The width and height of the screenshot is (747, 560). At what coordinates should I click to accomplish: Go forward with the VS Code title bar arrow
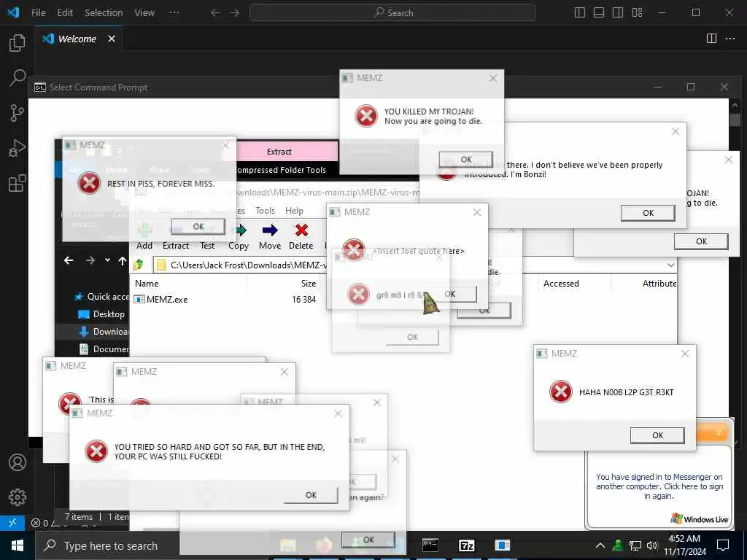[x=234, y=13]
